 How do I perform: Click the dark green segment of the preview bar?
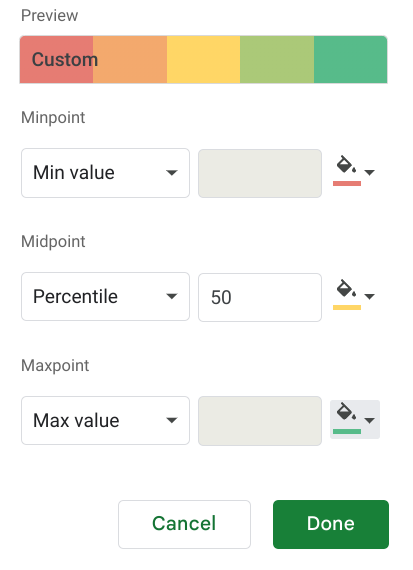[x=350, y=60]
